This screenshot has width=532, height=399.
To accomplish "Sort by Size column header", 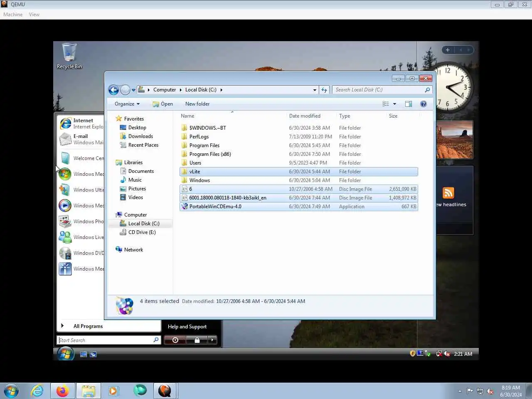I will tap(393, 116).
